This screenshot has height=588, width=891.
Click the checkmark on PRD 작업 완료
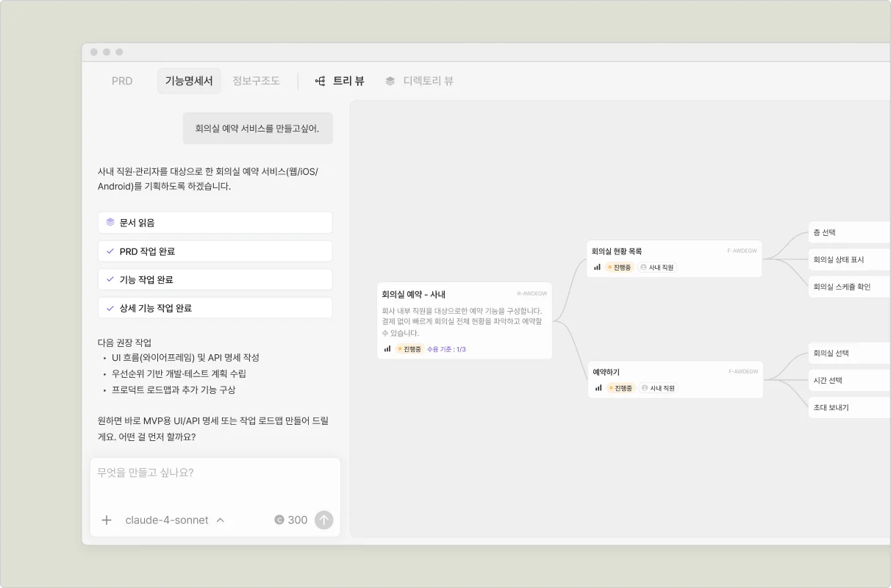(x=110, y=251)
